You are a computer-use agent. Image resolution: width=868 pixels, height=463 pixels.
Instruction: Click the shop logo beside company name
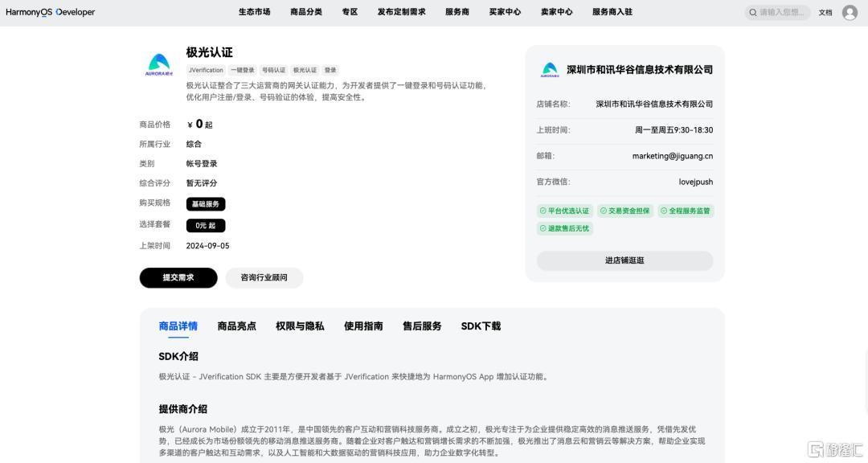coord(550,70)
